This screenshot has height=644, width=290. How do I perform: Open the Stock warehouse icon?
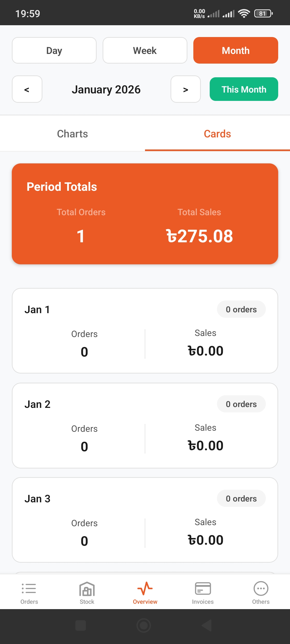click(x=87, y=589)
